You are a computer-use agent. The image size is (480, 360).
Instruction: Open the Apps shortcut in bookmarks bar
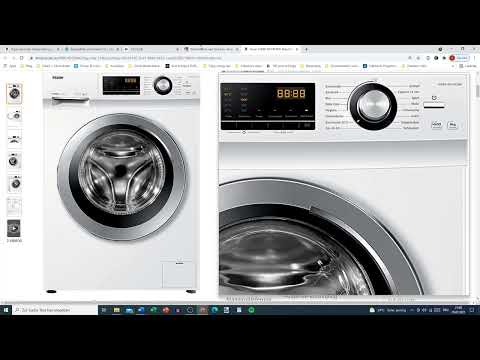coord(10,66)
